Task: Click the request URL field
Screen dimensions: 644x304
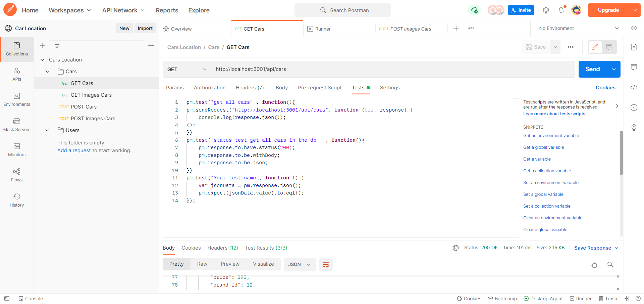Action: click(393, 69)
